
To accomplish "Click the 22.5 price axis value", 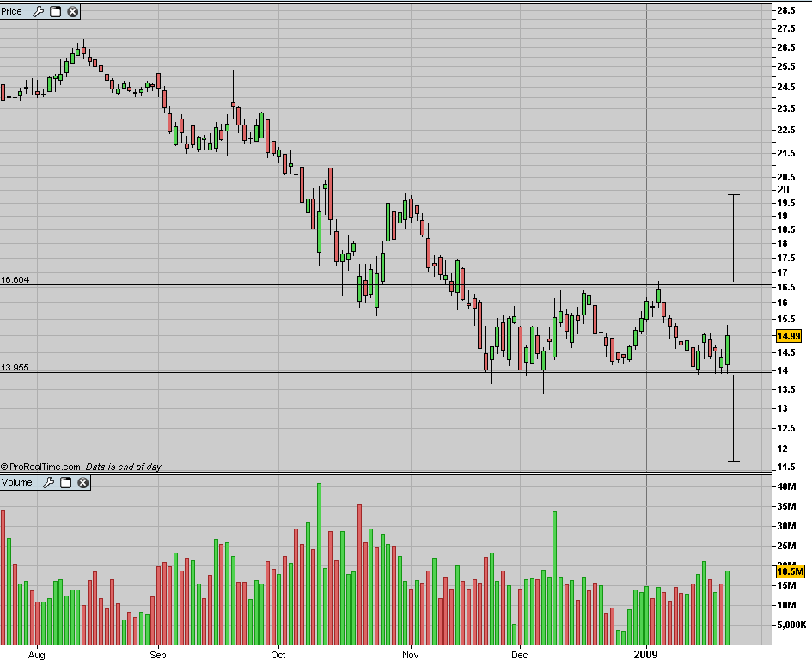I will coord(786,130).
